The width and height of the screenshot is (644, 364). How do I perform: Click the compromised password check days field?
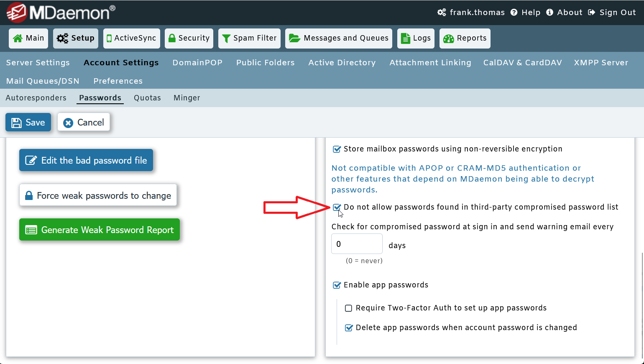[x=356, y=244]
